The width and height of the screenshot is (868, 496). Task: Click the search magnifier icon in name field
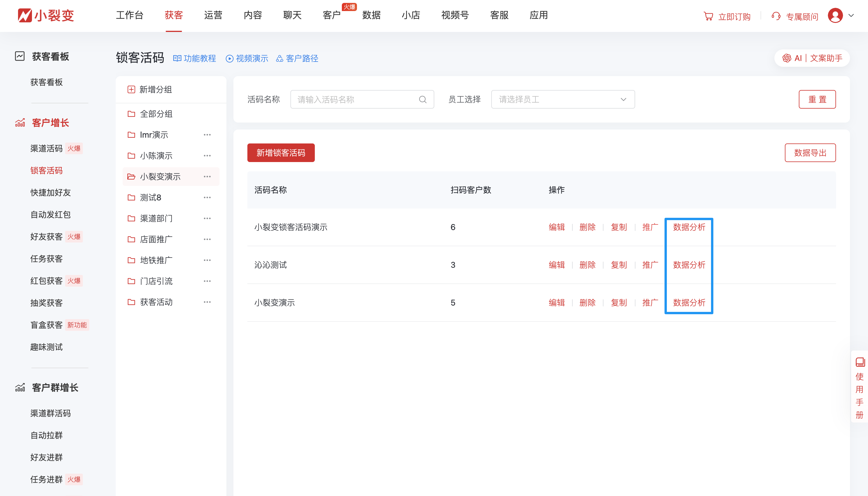pyautogui.click(x=422, y=100)
